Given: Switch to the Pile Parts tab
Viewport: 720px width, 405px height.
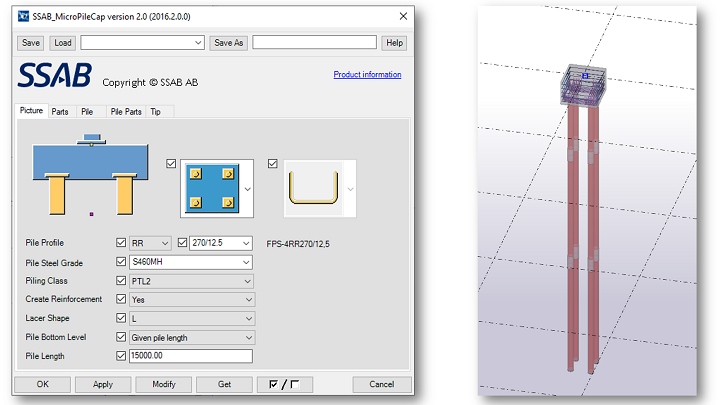Looking at the screenshot, I should click(126, 112).
